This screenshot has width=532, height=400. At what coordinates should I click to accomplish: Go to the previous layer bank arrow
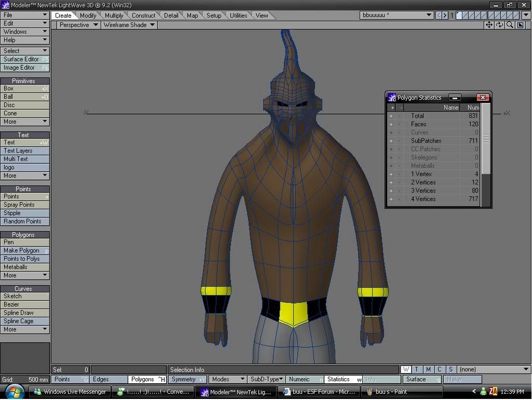tap(438, 15)
